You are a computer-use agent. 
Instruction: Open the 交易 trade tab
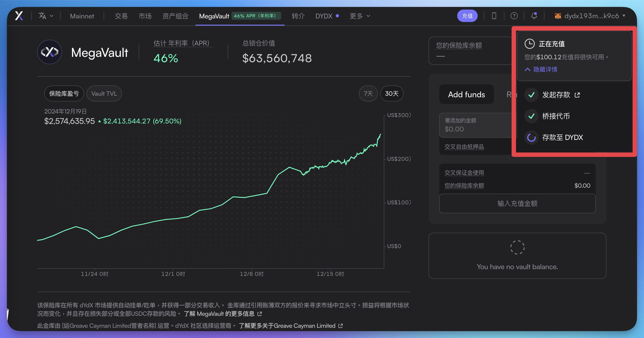pyautogui.click(x=121, y=16)
